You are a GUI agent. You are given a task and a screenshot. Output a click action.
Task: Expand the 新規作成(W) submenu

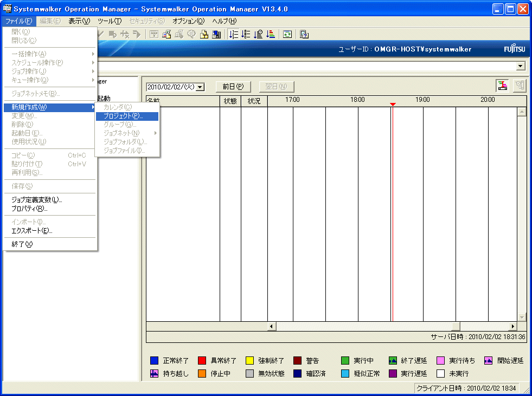point(50,107)
